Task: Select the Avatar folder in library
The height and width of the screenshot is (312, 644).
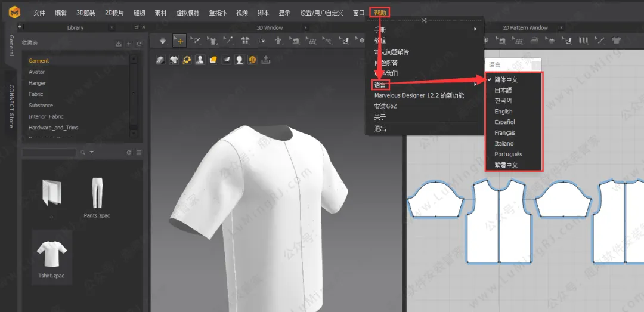Action: 36,72
